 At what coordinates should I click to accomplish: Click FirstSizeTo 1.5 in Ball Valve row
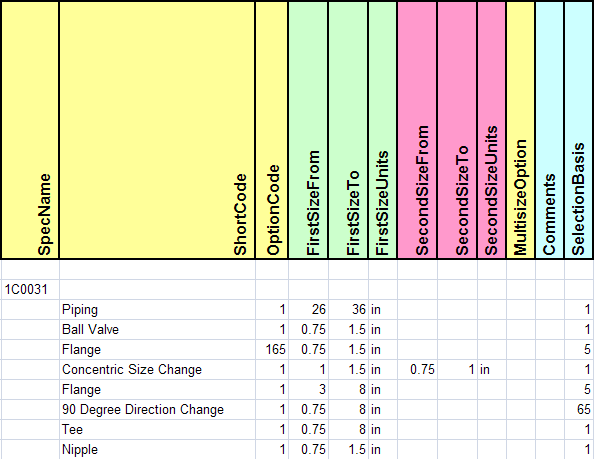pos(348,329)
